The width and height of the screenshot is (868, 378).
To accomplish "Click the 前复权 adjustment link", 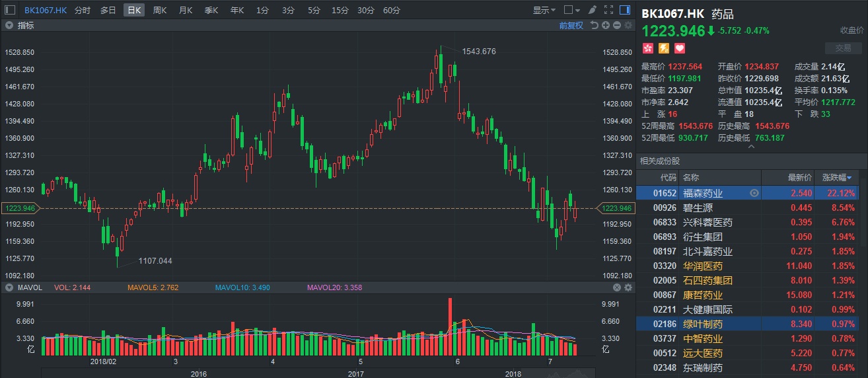I will tap(571, 25).
